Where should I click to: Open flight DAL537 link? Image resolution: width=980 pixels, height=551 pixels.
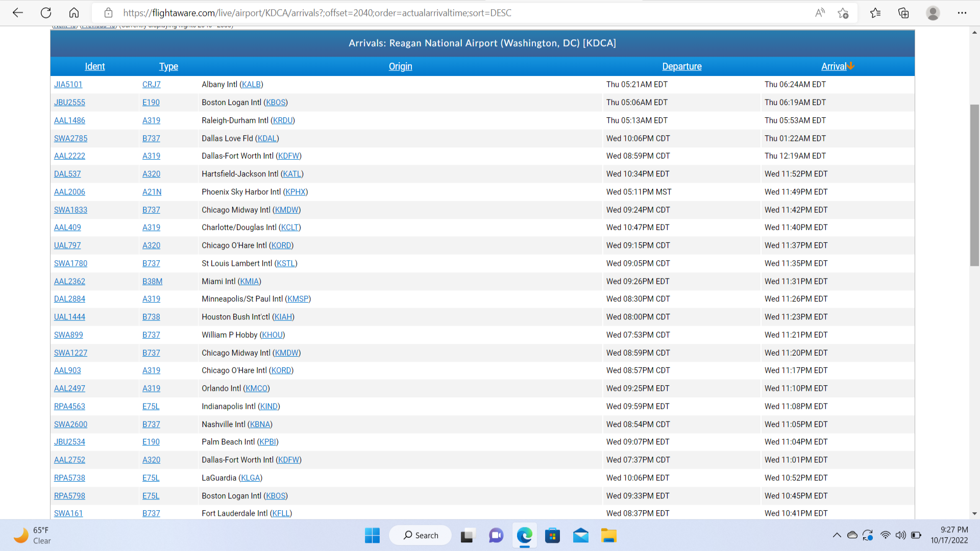coord(67,174)
